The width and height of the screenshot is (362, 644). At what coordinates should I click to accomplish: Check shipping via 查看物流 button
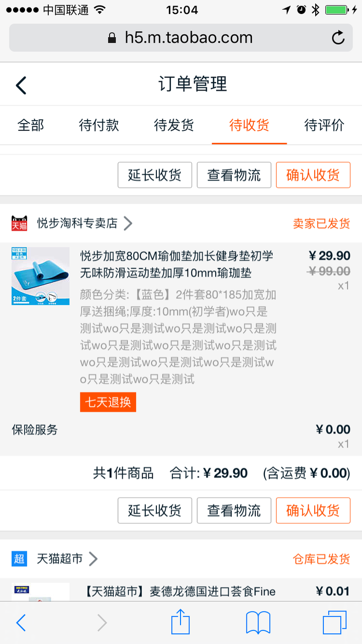(234, 175)
